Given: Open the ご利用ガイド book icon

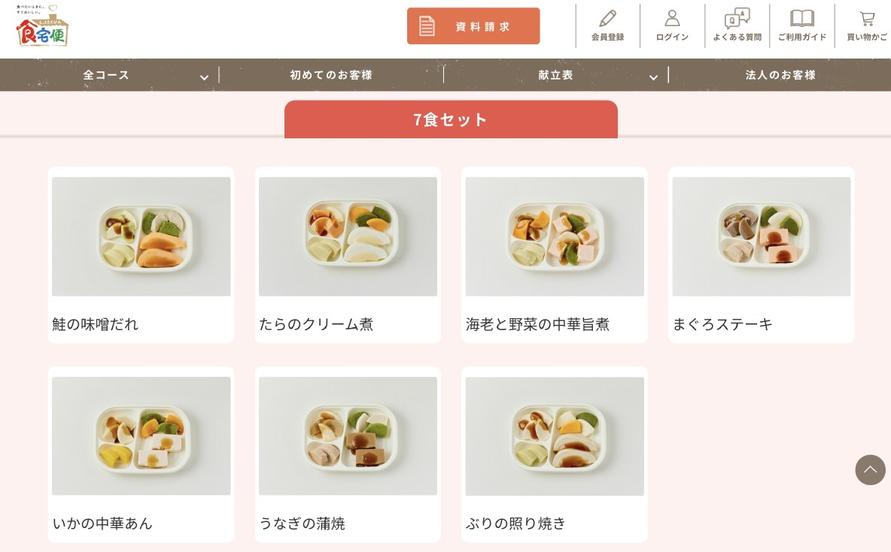Looking at the screenshot, I should [802, 19].
